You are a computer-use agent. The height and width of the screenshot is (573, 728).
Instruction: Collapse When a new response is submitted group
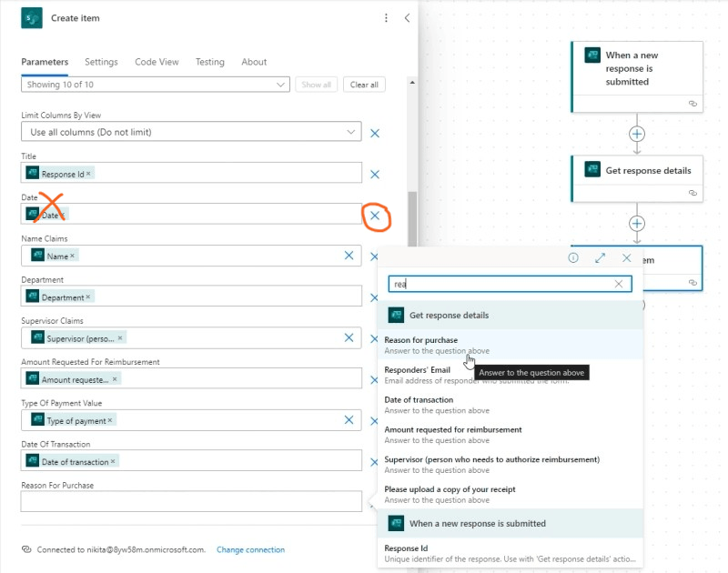(511, 523)
